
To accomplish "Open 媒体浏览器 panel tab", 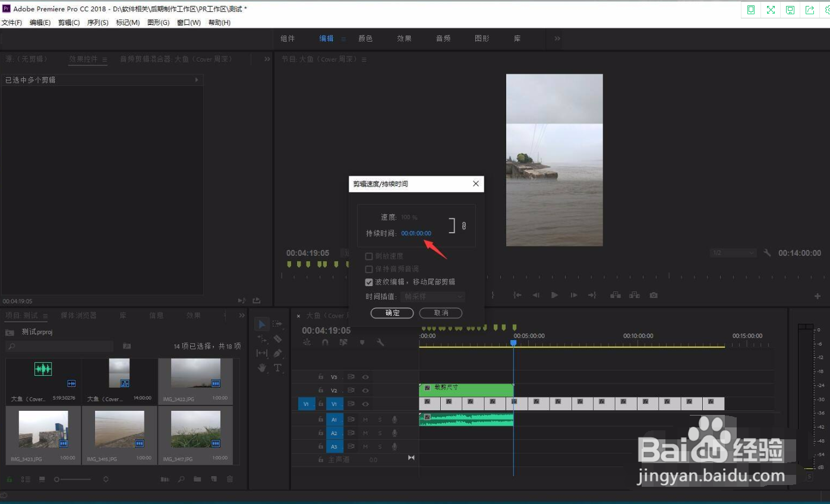I will 78,316.
